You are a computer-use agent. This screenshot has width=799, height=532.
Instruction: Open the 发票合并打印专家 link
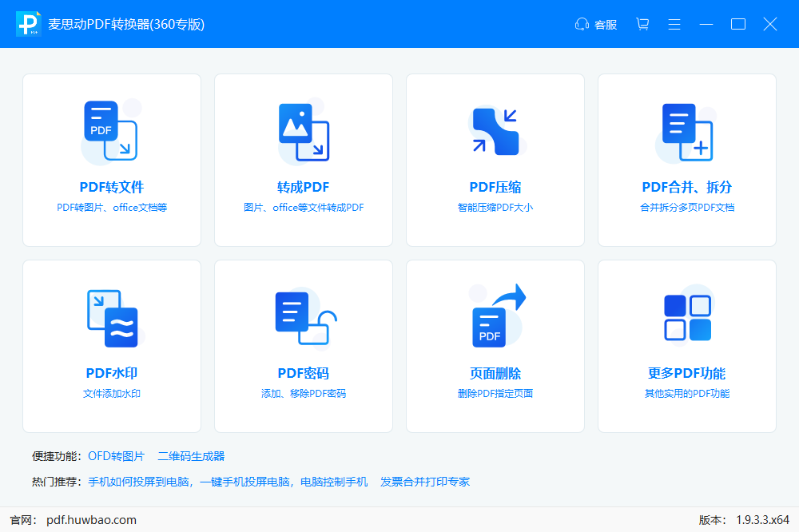tap(425, 482)
